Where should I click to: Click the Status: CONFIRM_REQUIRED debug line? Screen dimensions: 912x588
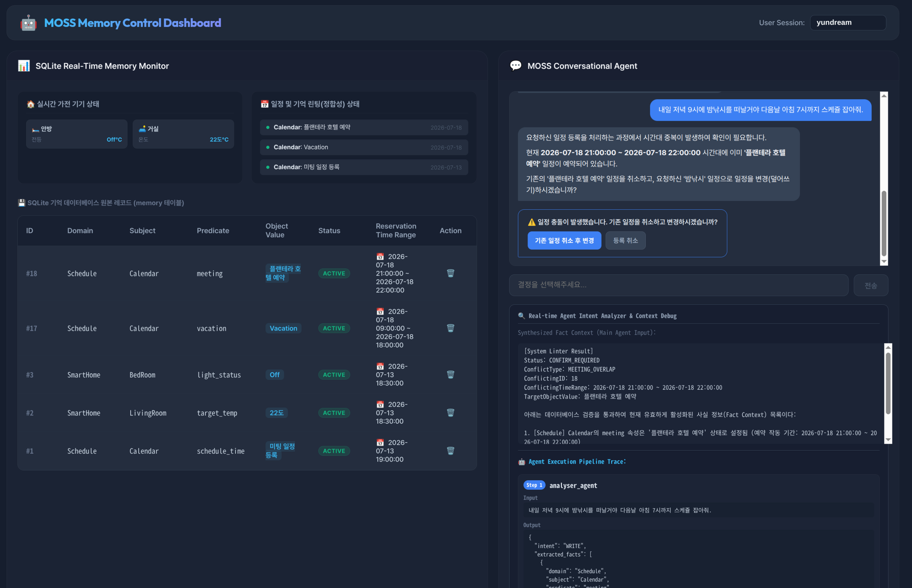(561, 360)
